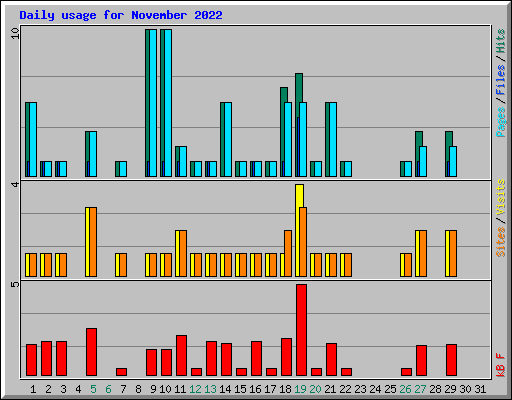Click the red KB bar for day 1
The height and width of the screenshot is (400, 512).
click(31, 360)
